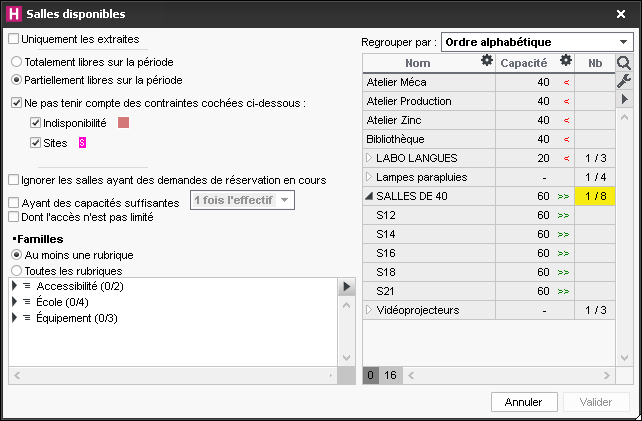Click the 1 / 4 count for Lampes parapluies
The width and height of the screenshot is (642, 421).
point(595,177)
